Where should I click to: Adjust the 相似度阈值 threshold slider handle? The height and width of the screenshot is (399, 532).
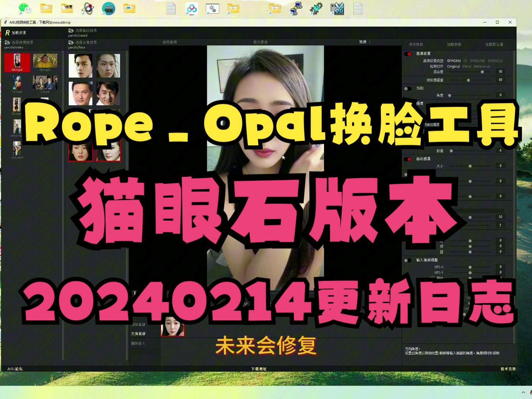(468, 80)
